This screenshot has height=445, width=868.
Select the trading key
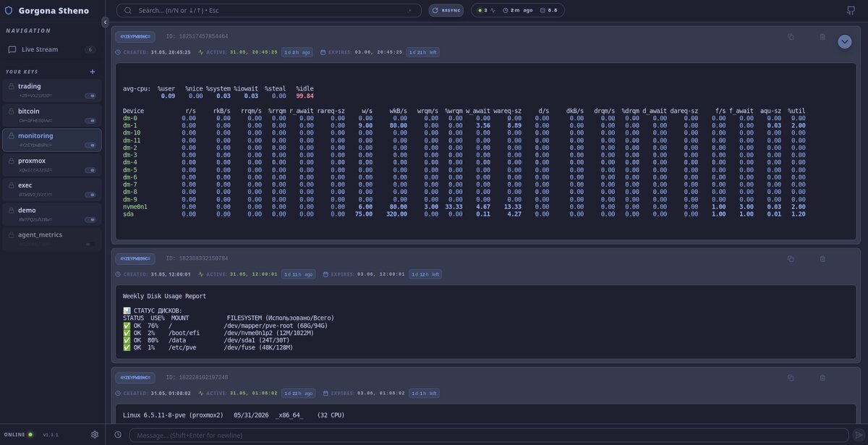pyautogui.click(x=52, y=90)
